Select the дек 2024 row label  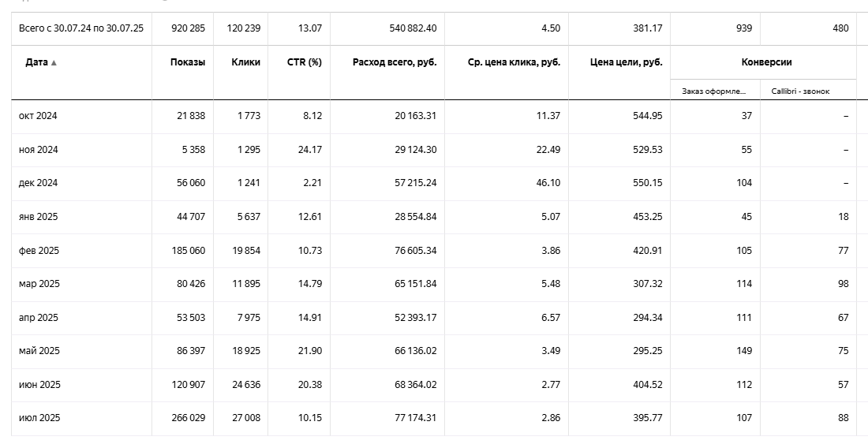coord(38,183)
